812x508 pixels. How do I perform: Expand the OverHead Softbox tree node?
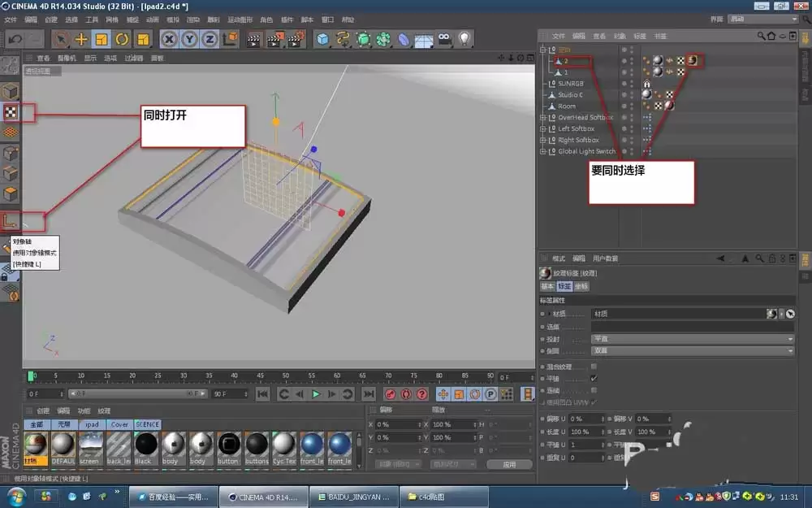point(542,117)
